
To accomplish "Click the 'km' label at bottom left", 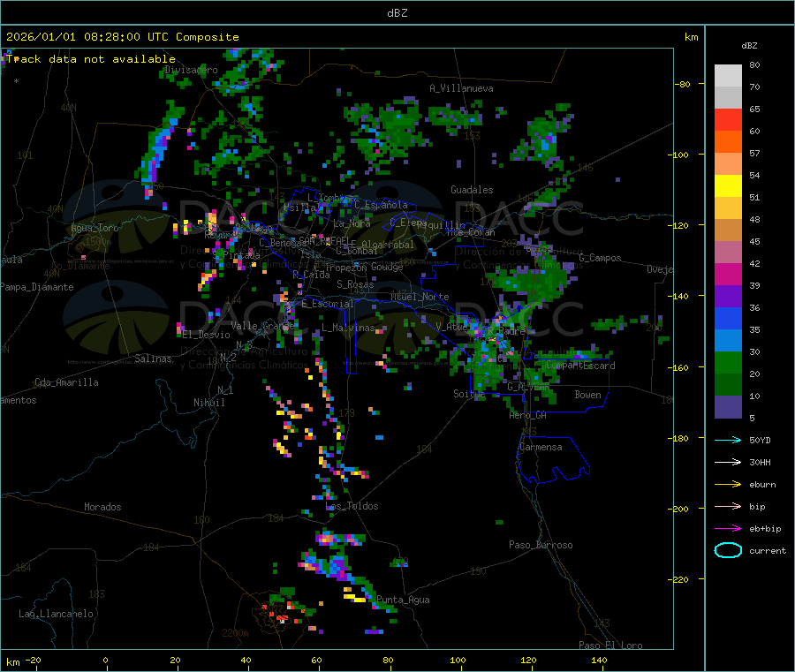I will 12,662.
